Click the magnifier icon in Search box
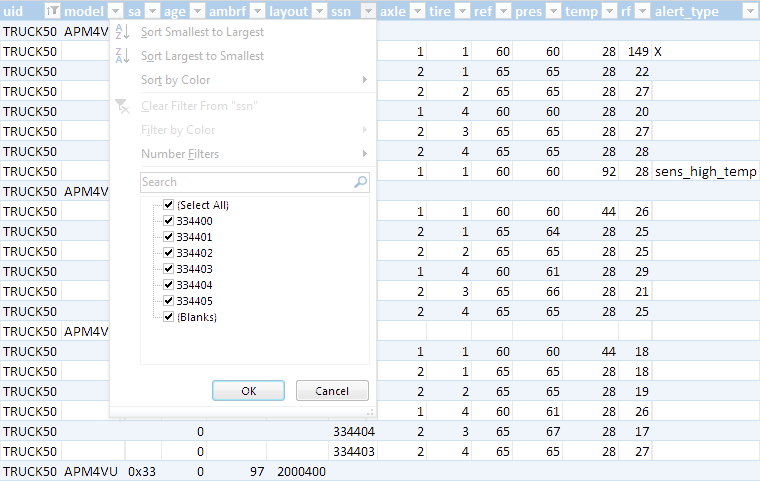 (361, 182)
